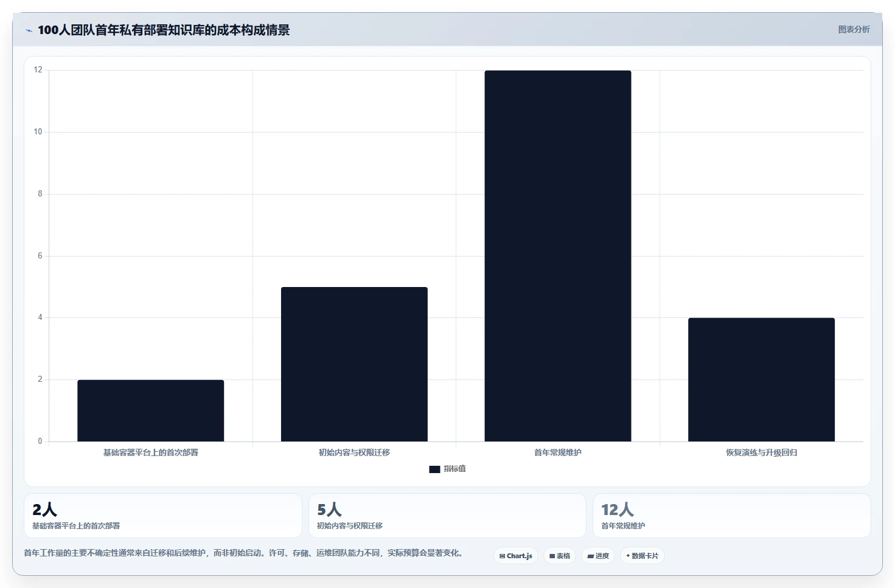Click the 指标值 legend label
895x588 pixels.
coord(454,469)
